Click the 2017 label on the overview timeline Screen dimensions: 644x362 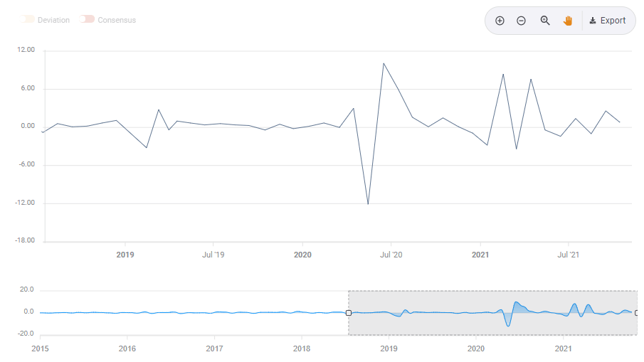[x=214, y=348]
